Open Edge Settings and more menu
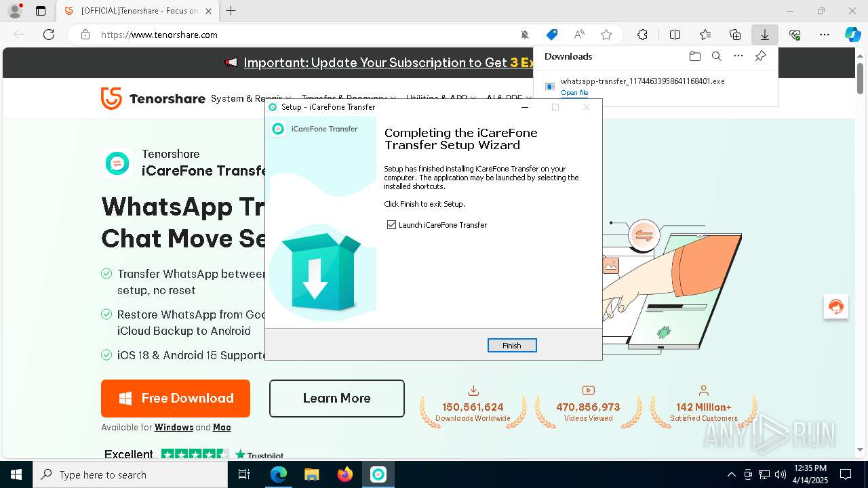 pos(825,35)
